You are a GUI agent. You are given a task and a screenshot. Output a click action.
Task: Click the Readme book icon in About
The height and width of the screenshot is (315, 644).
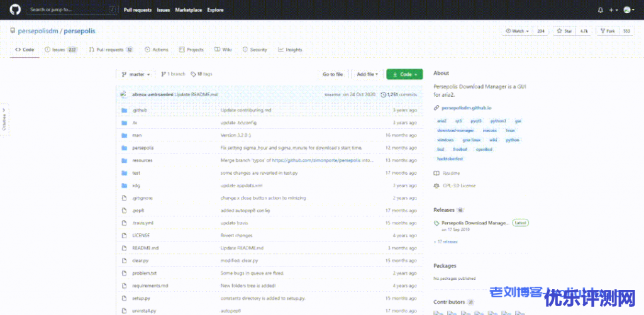(437, 173)
